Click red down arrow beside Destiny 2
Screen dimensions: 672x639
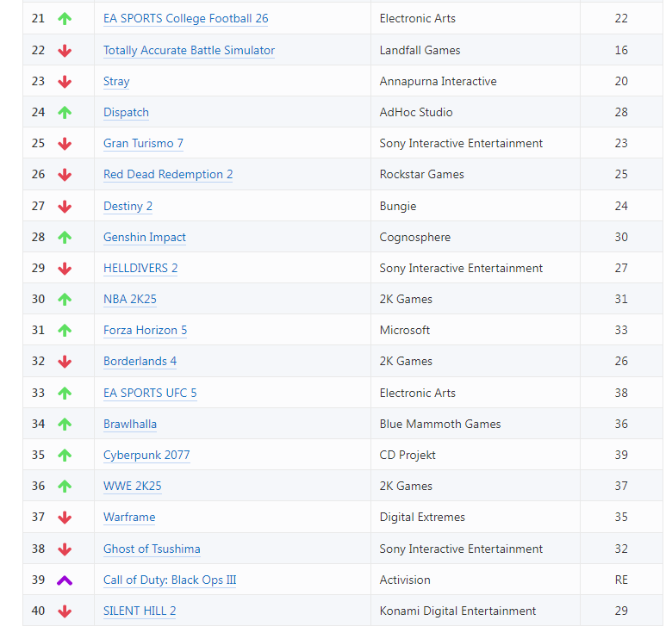pyautogui.click(x=65, y=207)
